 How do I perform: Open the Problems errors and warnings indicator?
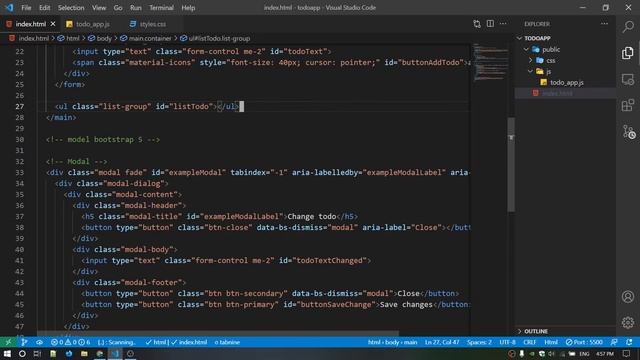(x=70, y=342)
